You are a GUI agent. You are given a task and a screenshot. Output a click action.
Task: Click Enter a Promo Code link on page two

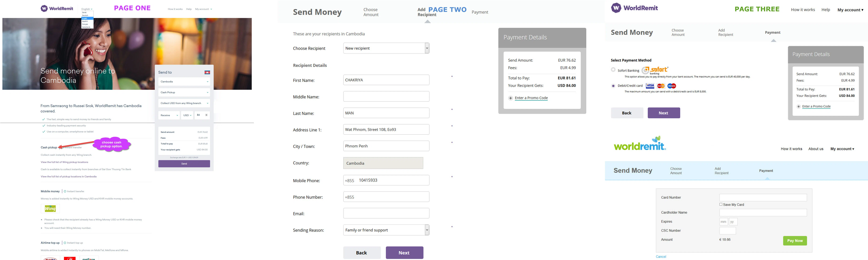531,98
